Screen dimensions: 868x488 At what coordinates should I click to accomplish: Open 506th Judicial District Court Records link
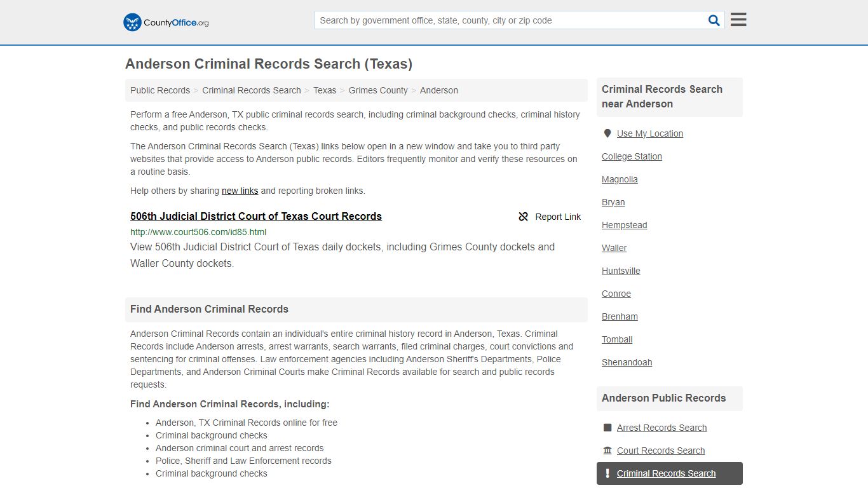coord(256,216)
